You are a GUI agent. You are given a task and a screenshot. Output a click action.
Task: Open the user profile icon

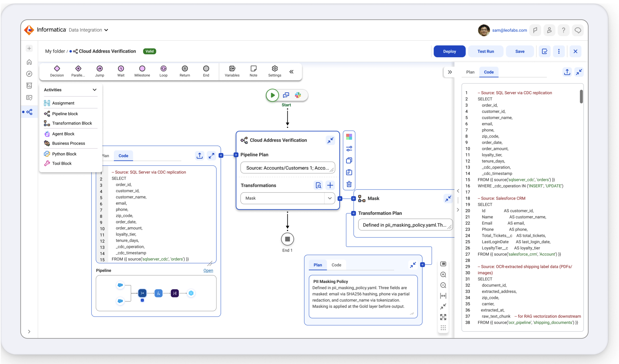pos(549,30)
